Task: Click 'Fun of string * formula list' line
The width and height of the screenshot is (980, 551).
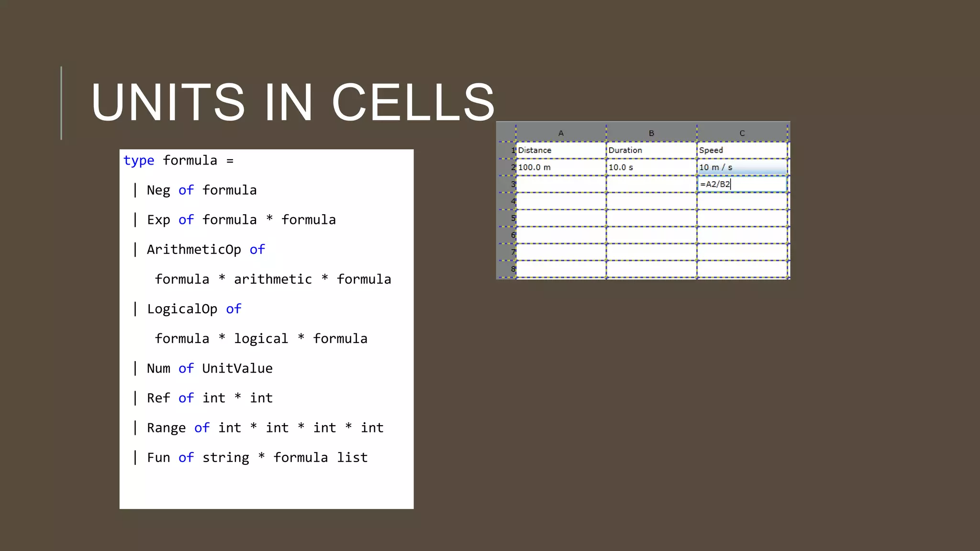Action: point(250,457)
